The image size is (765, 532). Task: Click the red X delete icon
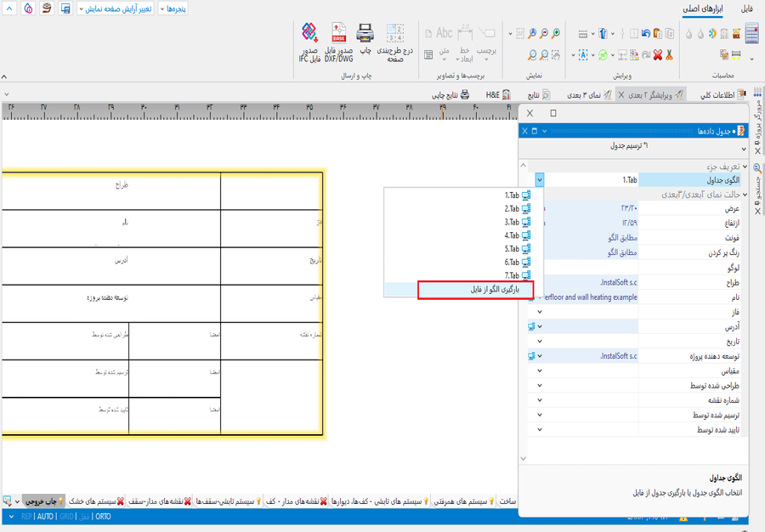point(657,55)
